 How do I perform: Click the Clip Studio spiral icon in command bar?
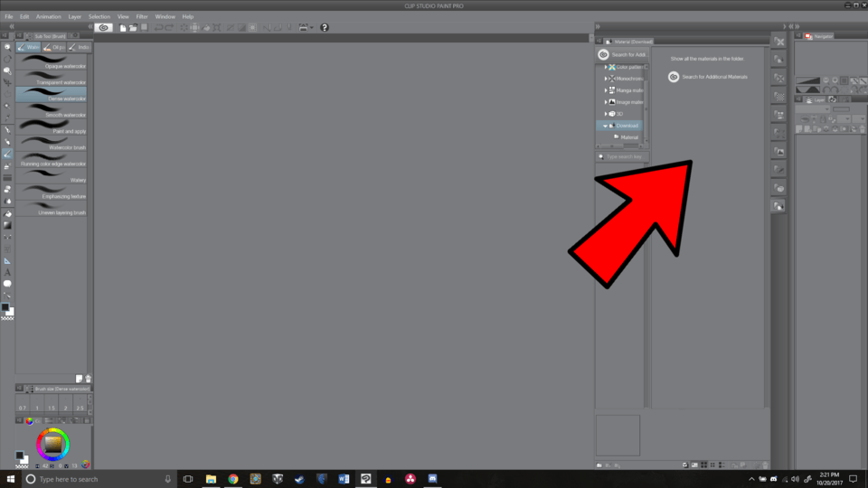tap(104, 28)
